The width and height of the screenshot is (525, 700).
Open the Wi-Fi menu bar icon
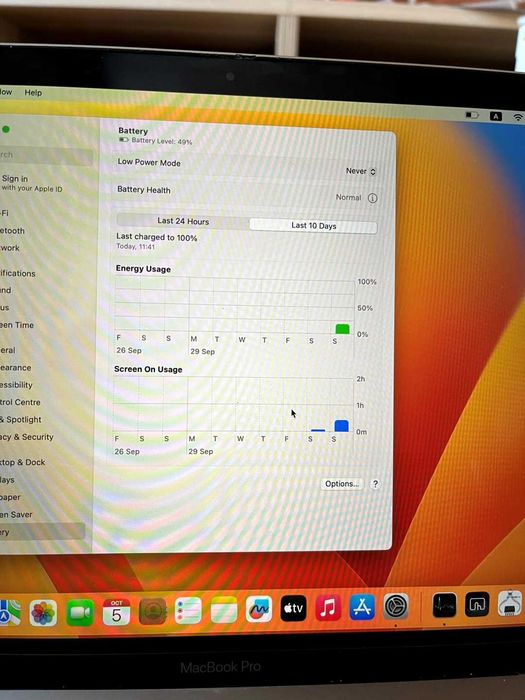tap(518, 117)
